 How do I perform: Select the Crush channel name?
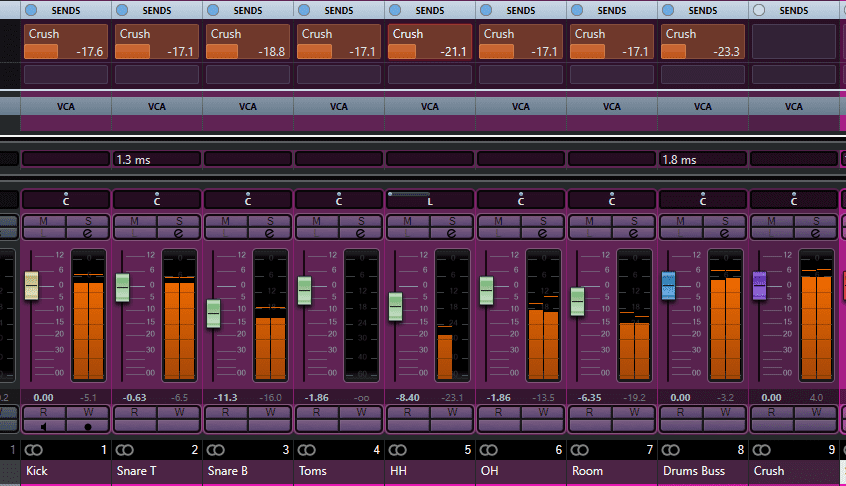click(769, 471)
